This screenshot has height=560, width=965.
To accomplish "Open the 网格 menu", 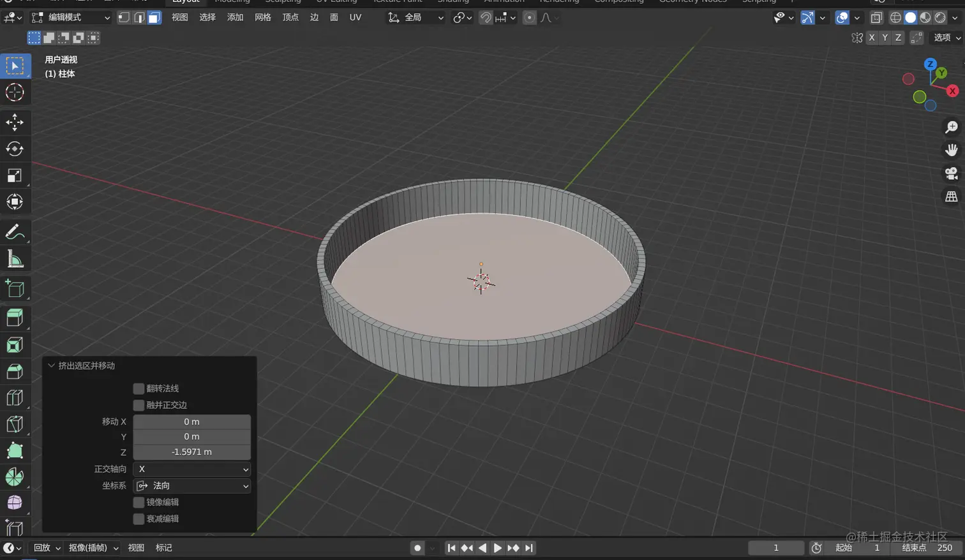I will pyautogui.click(x=263, y=18).
